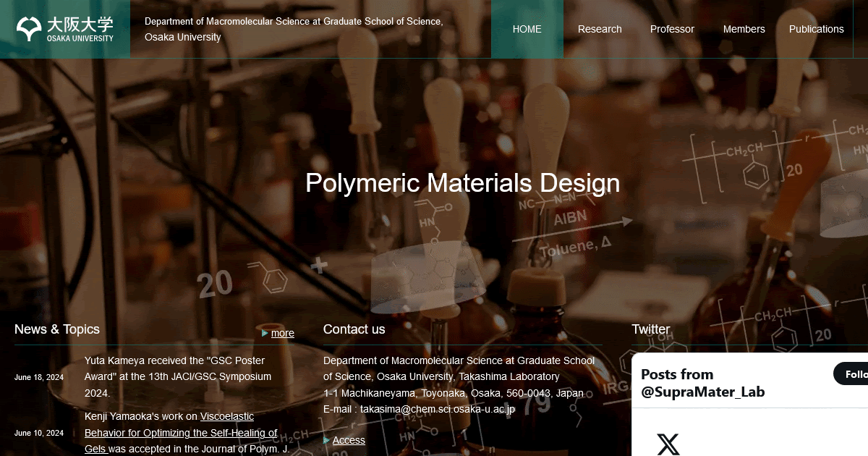This screenshot has height=456, width=868.
Task: Select the 大阪大学 emblem in the header
Action: point(29,27)
